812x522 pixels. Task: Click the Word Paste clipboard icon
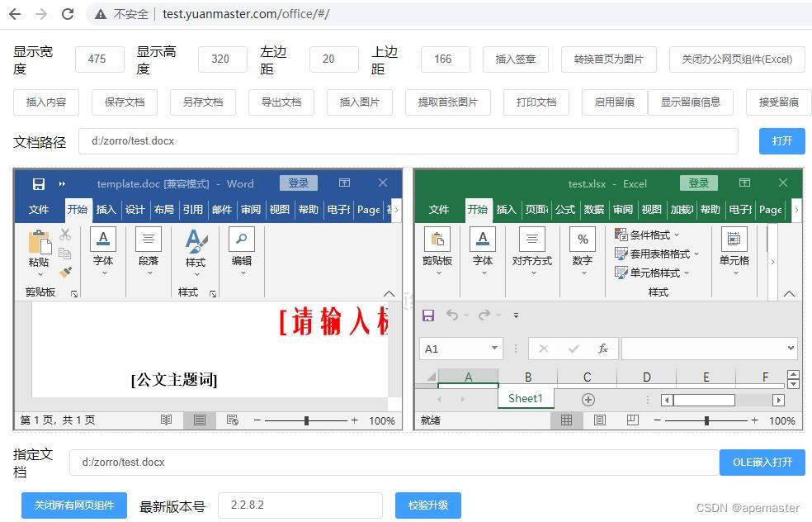click(x=40, y=242)
